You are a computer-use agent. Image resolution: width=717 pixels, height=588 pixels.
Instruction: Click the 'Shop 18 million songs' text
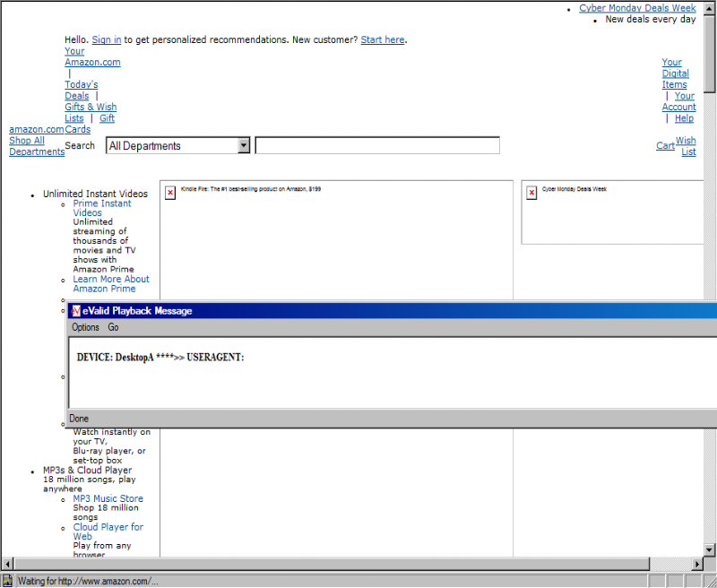(106, 513)
